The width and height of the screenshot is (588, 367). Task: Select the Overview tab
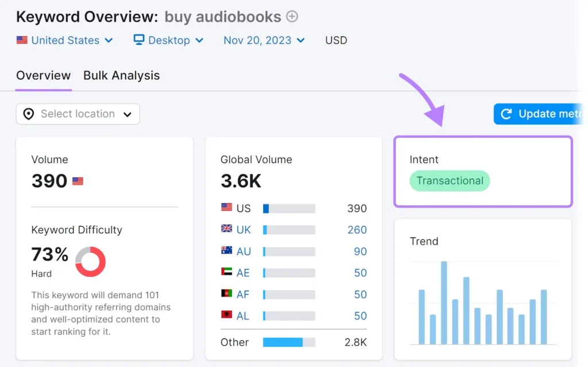43,75
